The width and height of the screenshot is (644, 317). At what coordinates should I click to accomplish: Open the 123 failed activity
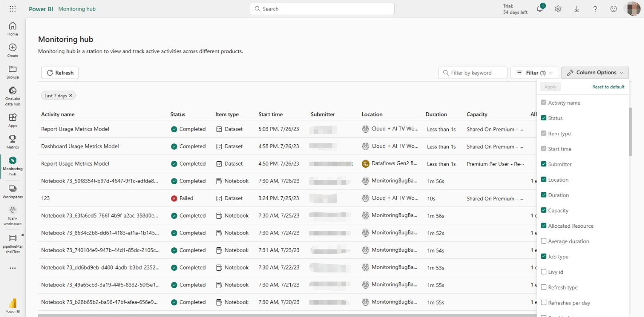pyautogui.click(x=45, y=198)
